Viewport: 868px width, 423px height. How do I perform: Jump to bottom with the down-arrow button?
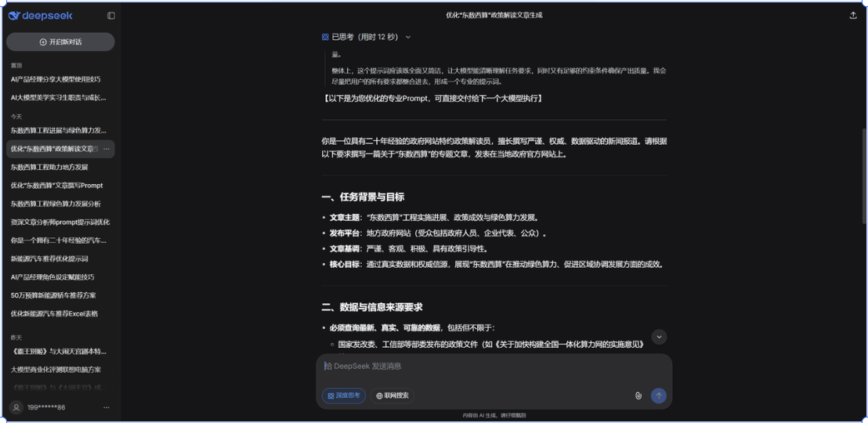click(x=659, y=337)
